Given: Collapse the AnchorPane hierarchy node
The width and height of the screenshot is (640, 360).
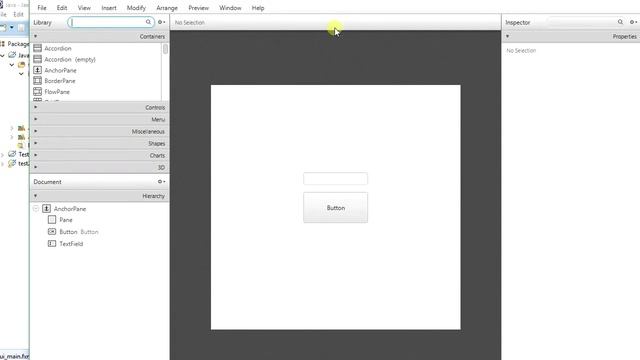Looking at the screenshot, I should point(36,209).
